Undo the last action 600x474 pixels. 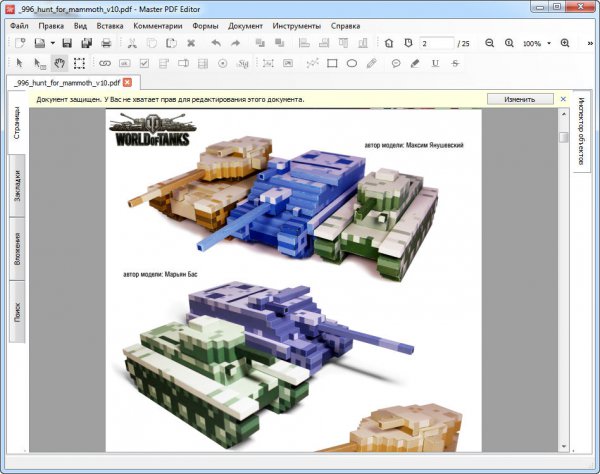(216, 43)
